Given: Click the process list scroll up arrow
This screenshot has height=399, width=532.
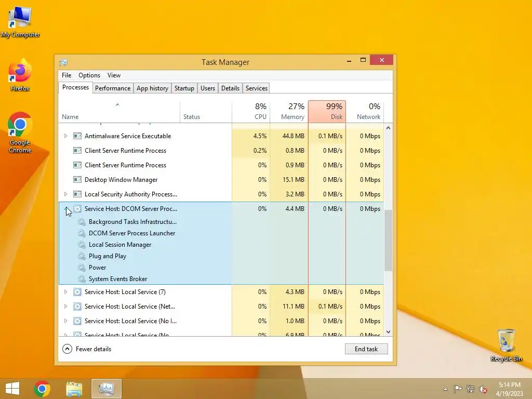Looking at the screenshot, I should [389, 128].
